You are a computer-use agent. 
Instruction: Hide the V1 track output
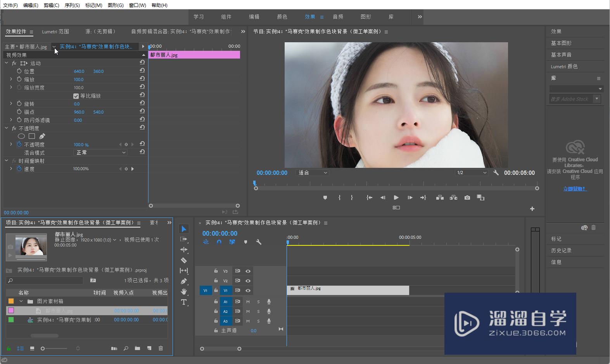[x=248, y=290]
